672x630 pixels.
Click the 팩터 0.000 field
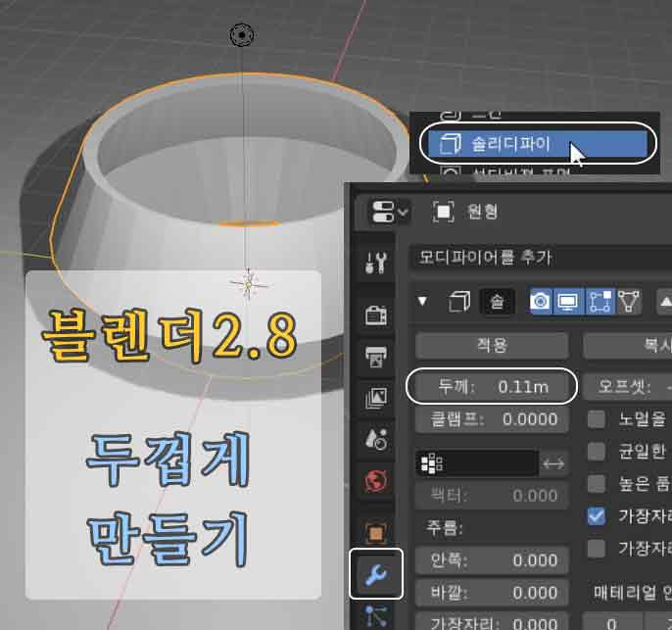click(492, 496)
